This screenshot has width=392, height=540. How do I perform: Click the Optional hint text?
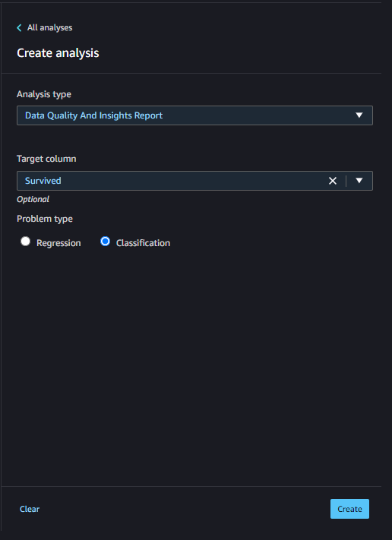(33, 200)
